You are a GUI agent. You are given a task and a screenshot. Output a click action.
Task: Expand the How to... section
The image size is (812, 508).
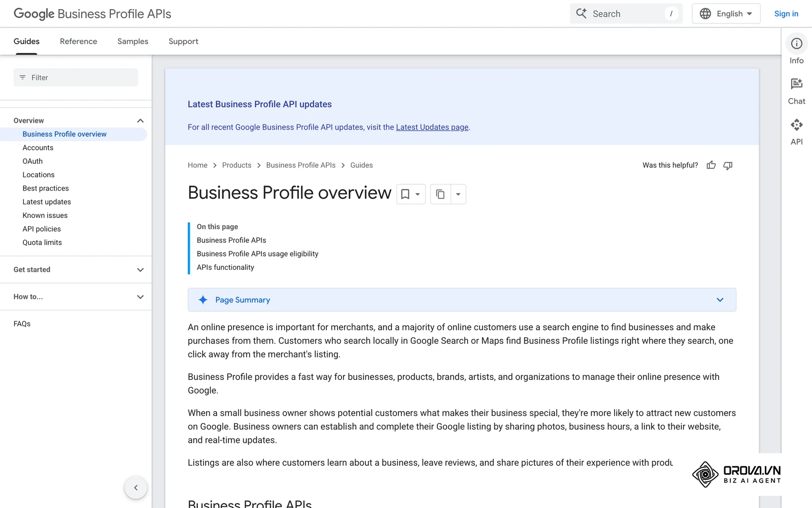point(141,297)
